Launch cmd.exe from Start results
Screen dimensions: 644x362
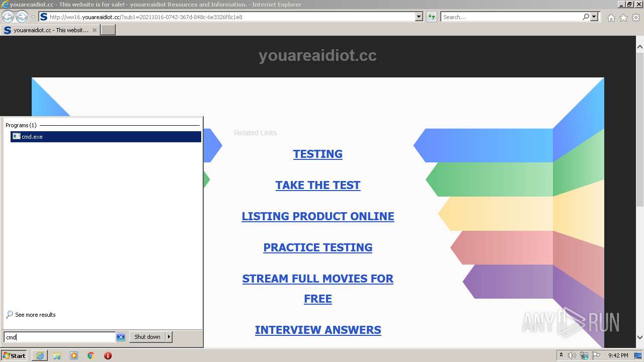106,137
